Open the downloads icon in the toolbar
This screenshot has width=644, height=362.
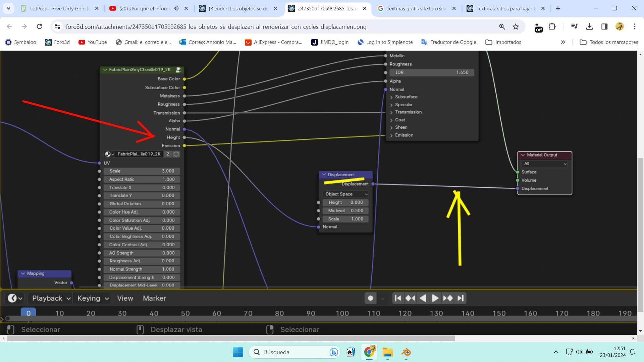(589, 26)
